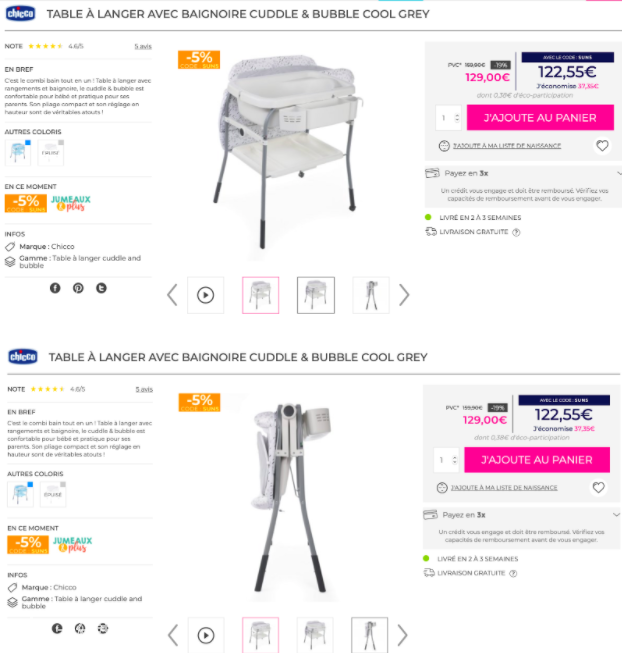This screenshot has height=653, width=622.
Task: Open free delivery help icon in the top listing
Action: click(x=516, y=232)
